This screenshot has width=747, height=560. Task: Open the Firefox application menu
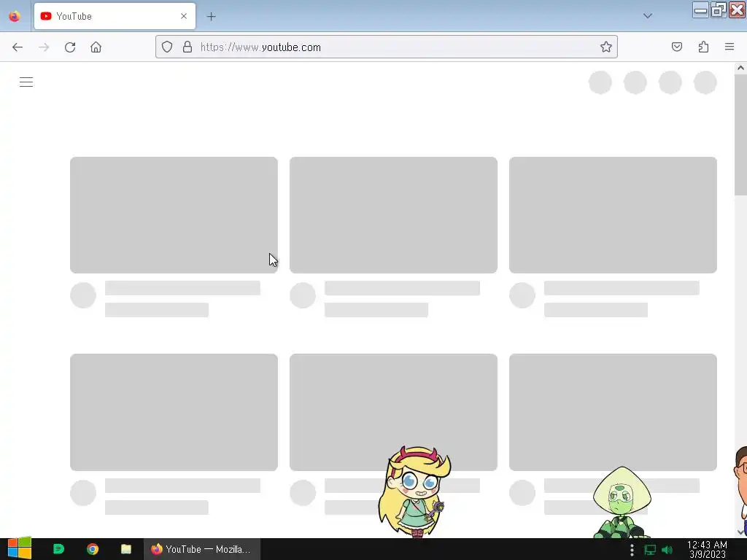tap(729, 47)
